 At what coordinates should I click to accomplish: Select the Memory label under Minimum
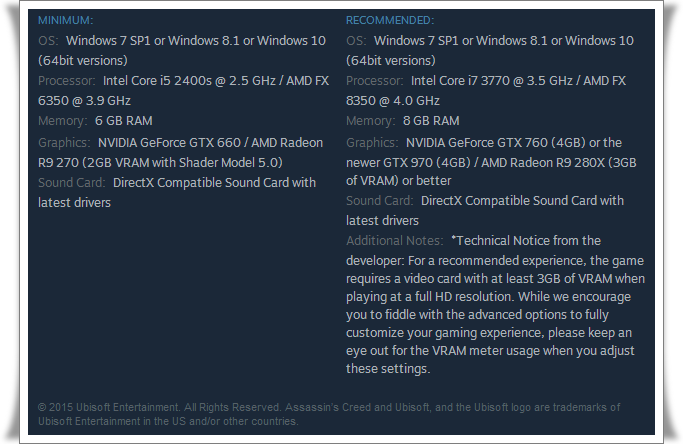pyautogui.click(x=63, y=122)
